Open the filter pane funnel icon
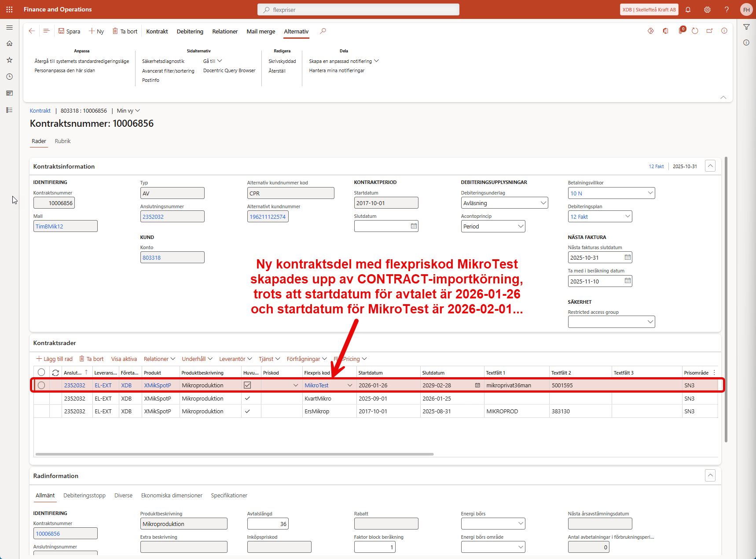Screen dimensions: 756x559 (746, 27)
